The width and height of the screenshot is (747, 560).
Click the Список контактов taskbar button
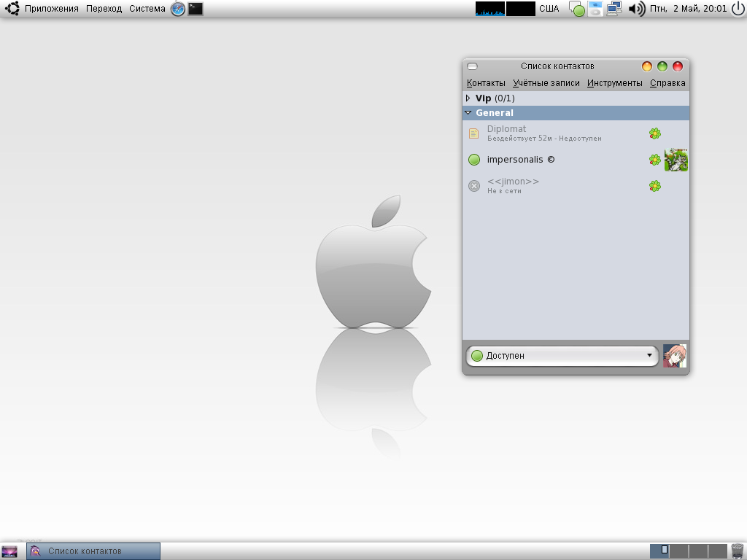tap(93, 551)
